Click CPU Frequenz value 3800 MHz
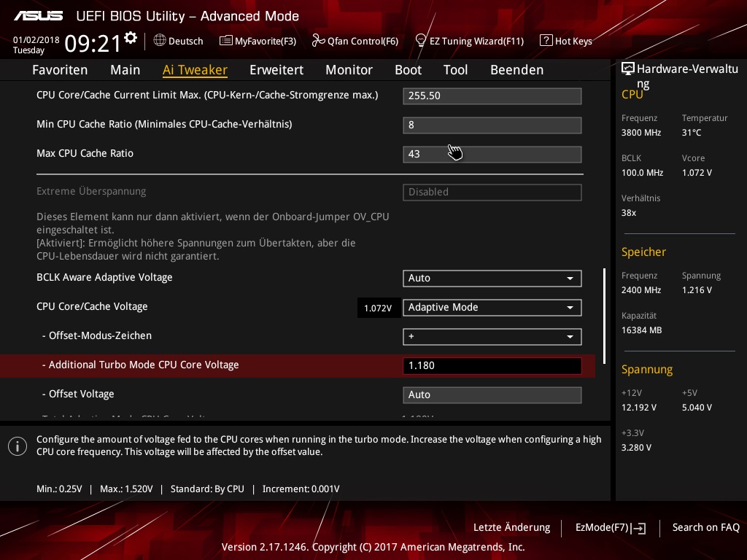This screenshot has width=747, height=560. pos(640,133)
